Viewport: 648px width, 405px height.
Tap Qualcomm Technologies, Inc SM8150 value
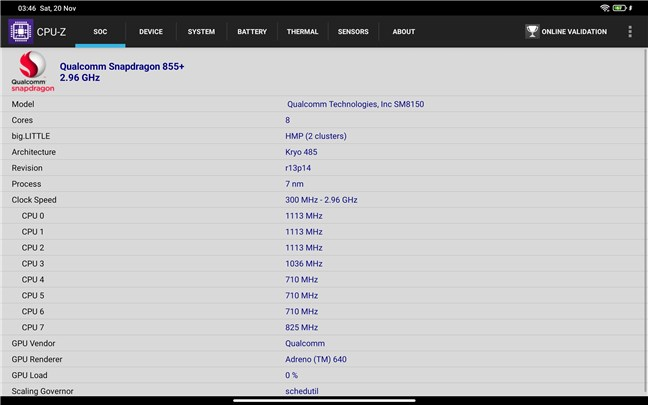click(355, 104)
